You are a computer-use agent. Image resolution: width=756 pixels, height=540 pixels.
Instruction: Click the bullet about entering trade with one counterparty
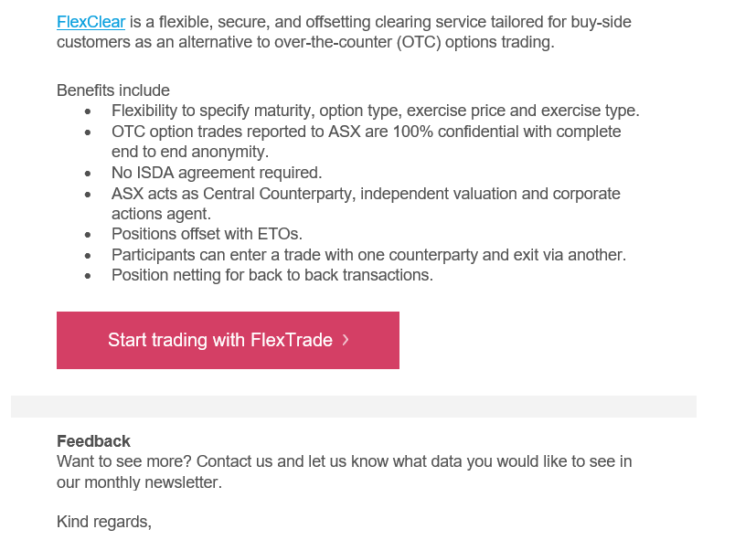click(368, 255)
